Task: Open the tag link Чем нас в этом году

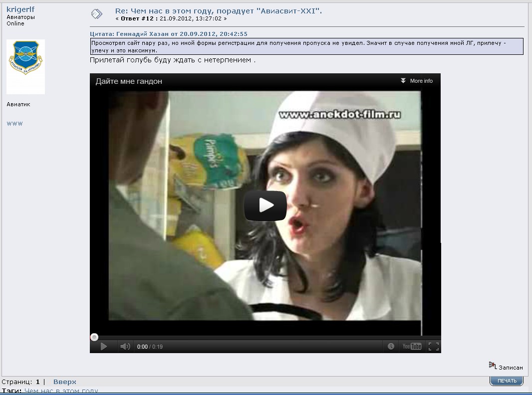Action: tap(61, 391)
